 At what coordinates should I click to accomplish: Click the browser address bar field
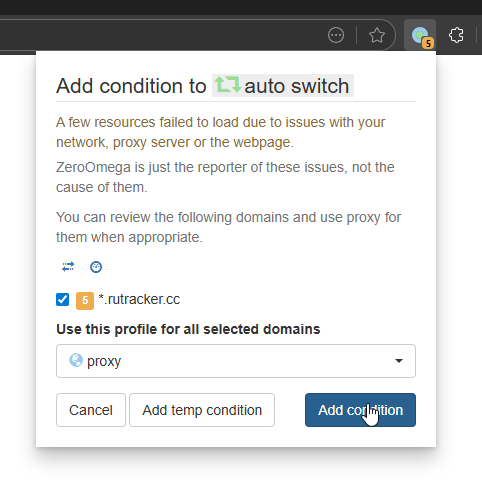[x=160, y=35]
